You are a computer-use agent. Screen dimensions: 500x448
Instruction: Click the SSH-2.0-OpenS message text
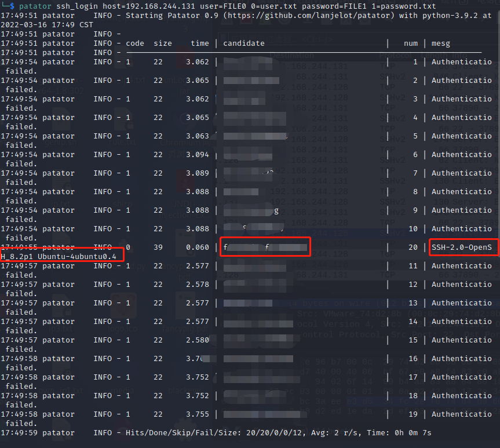(x=462, y=247)
